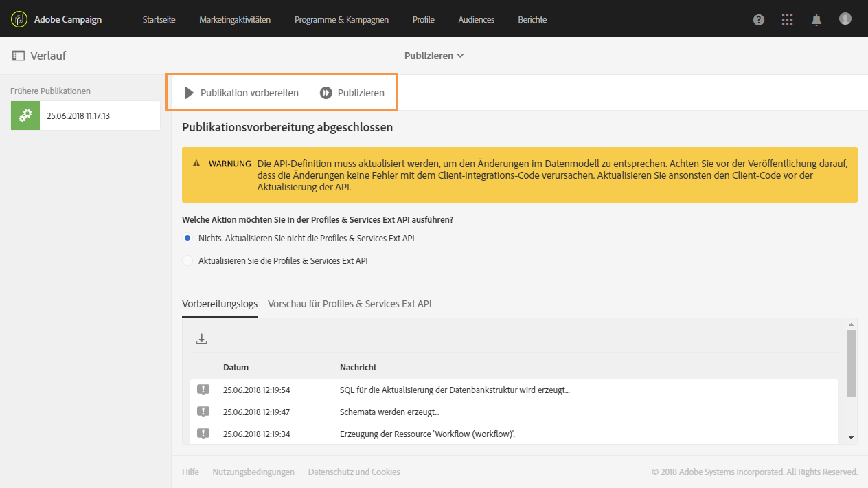Click the Publikation vorbereiten text label
868x488 pixels.
click(249, 93)
